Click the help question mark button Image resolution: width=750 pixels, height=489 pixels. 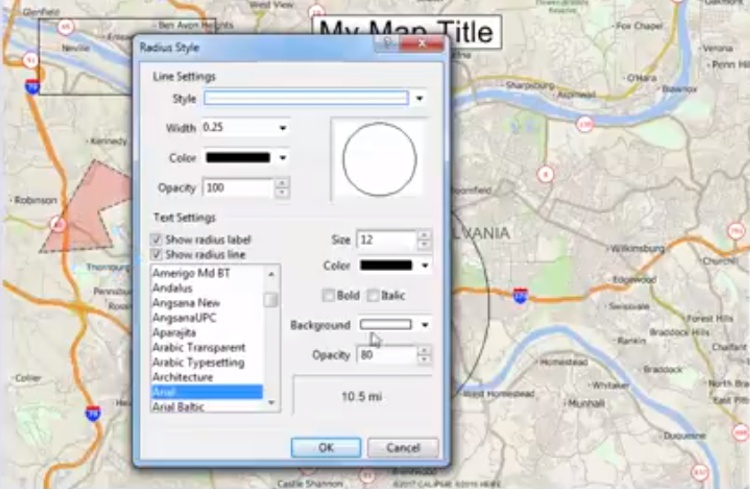[x=386, y=44]
